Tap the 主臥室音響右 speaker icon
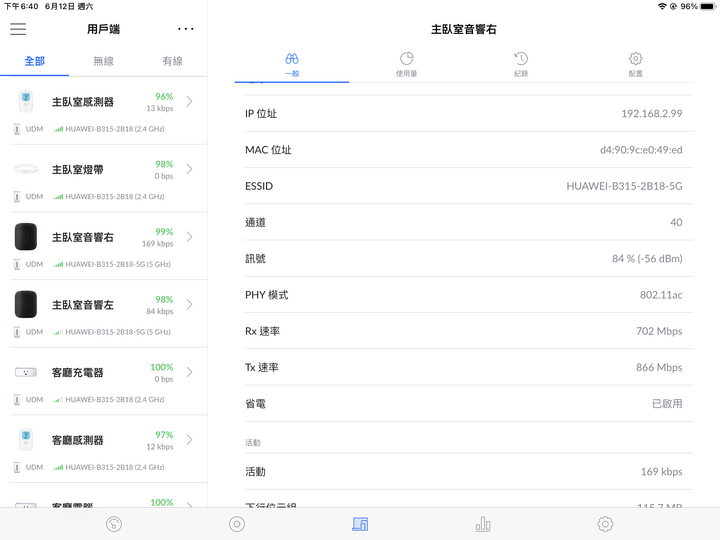 pos(26,237)
